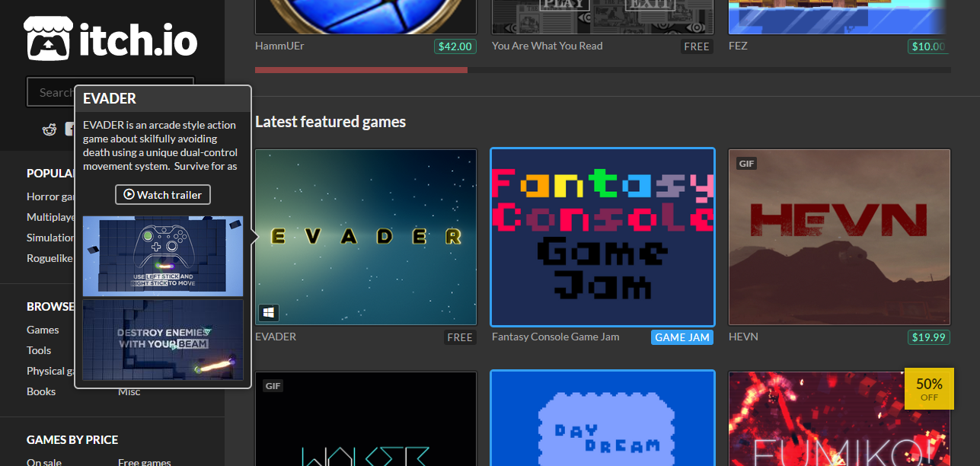
Task: Open the EVADER game cover thumbnail
Action: (x=366, y=237)
